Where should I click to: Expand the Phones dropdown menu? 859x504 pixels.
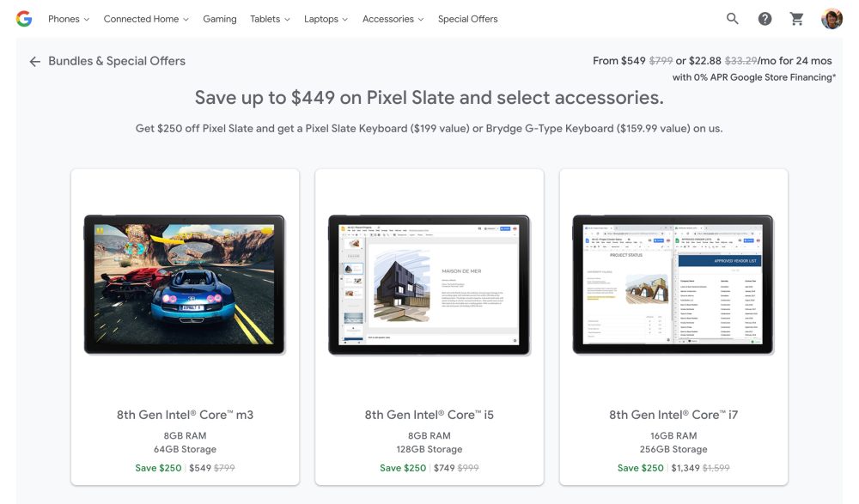click(x=68, y=19)
